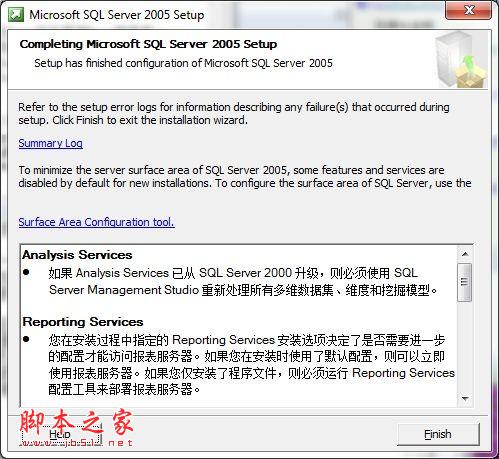
Task: Open the Summary Log link
Action: (x=51, y=143)
